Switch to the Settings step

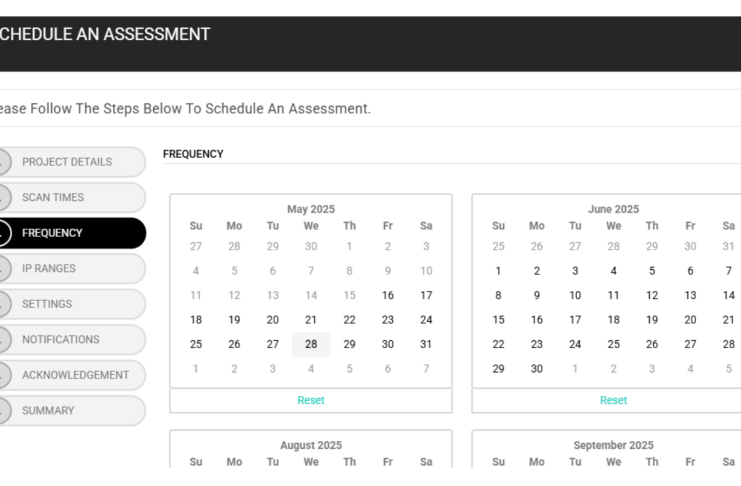point(72,304)
